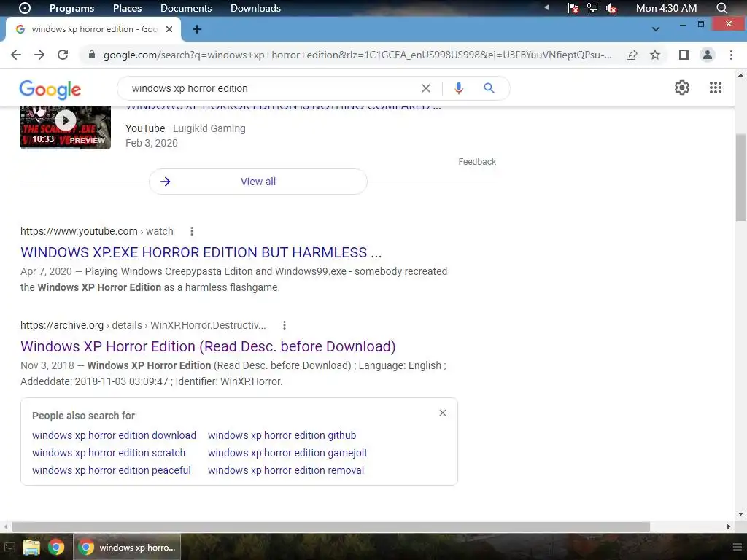
Task: Click the View all videos button
Action: tap(258, 182)
